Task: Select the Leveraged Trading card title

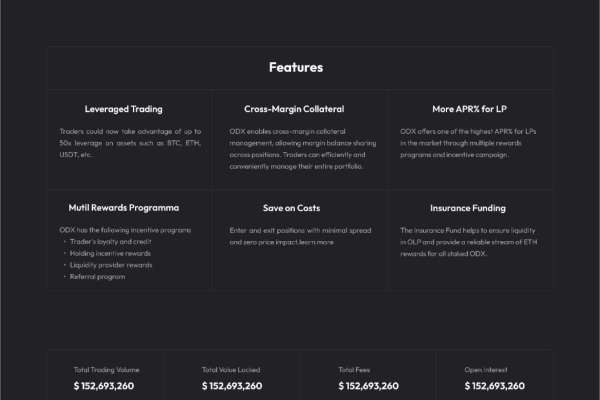Action: coord(124,109)
